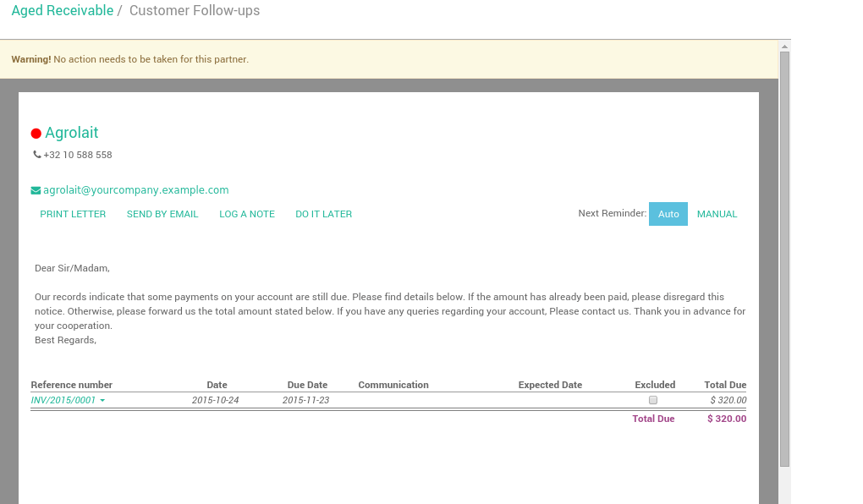Go back to Aged Receivable breadcrumb
The width and height of the screenshot is (863, 504).
pyautogui.click(x=62, y=11)
